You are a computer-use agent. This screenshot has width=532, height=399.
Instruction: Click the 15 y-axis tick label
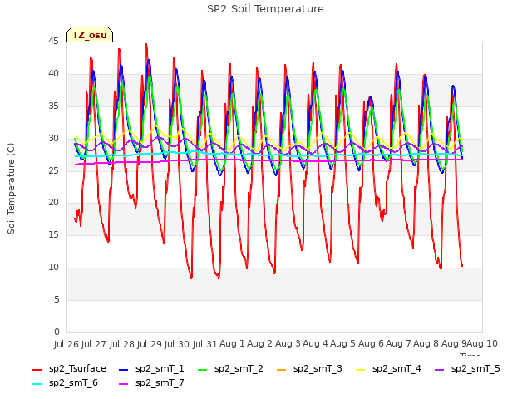(53, 234)
